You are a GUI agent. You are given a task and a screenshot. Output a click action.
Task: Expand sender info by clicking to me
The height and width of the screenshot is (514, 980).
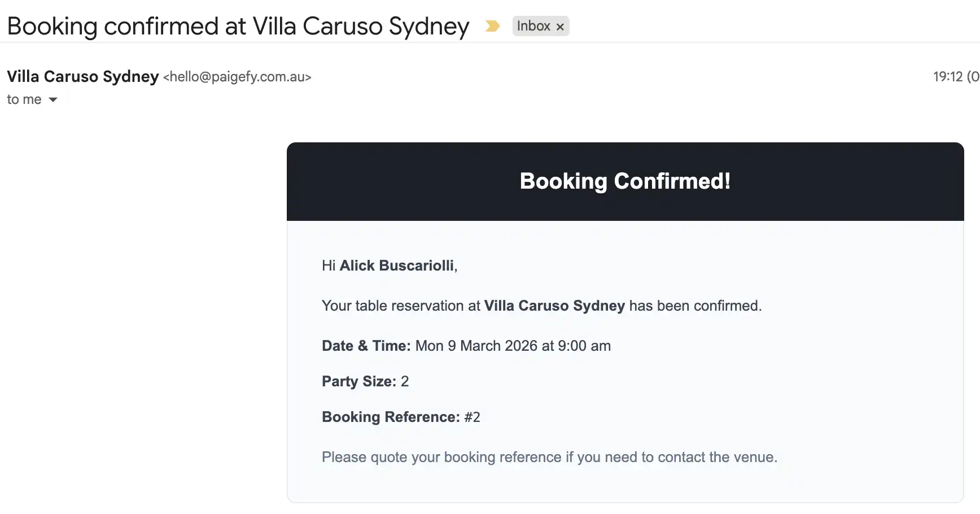pyautogui.click(x=24, y=99)
